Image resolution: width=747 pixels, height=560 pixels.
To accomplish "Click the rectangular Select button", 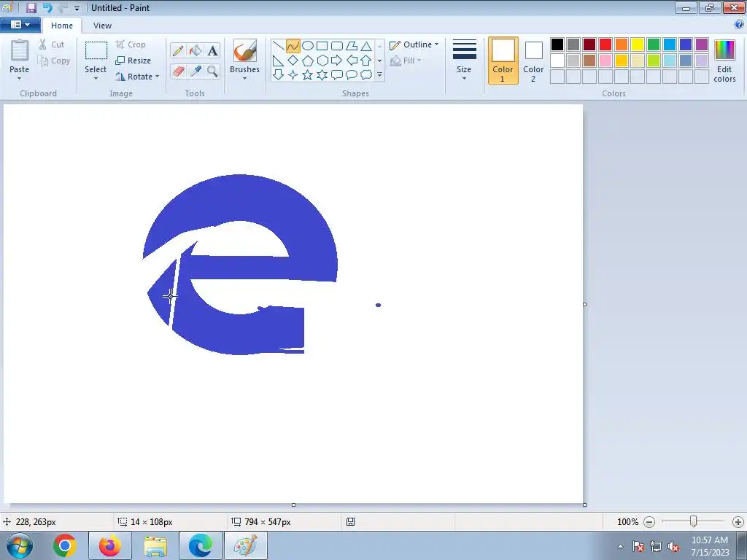I will [x=96, y=55].
